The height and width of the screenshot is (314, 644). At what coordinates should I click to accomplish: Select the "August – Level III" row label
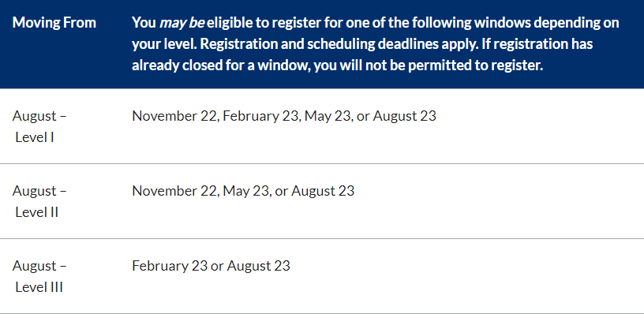(x=39, y=276)
